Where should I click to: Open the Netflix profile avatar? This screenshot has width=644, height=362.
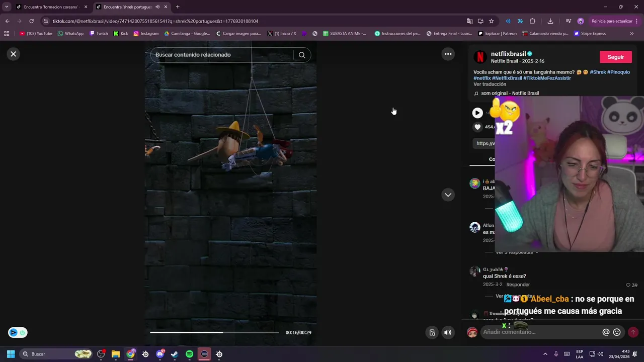click(x=480, y=57)
